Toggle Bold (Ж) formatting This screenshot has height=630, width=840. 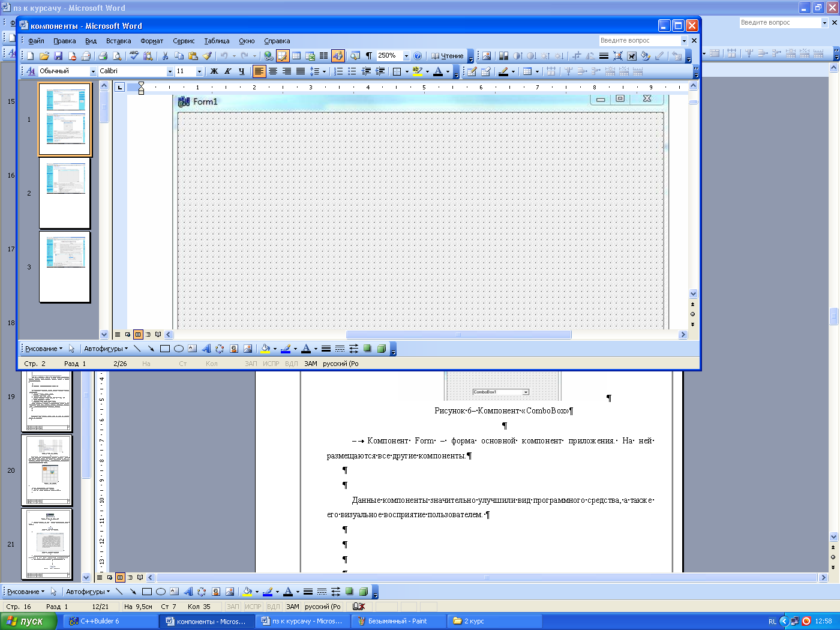pos(214,71)
